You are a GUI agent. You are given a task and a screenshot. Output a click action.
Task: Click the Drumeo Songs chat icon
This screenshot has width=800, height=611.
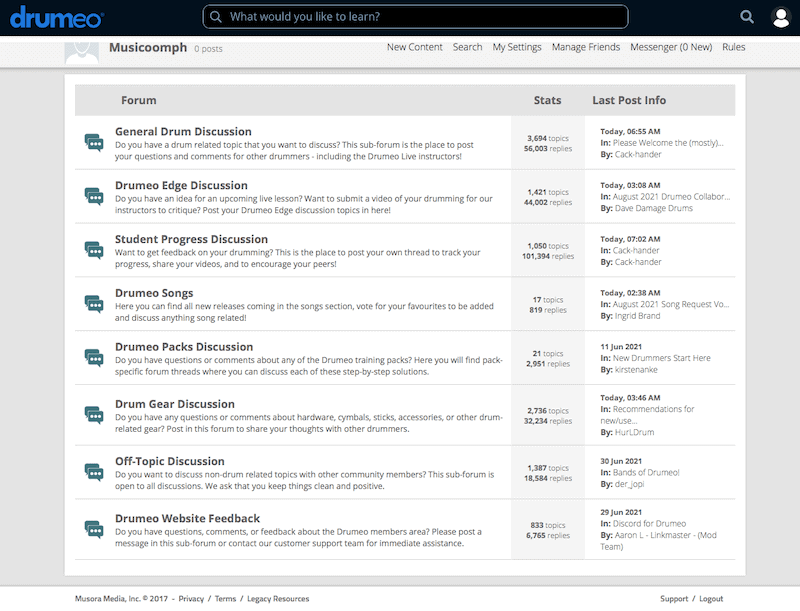pyautogui.click(x=94, y=304)
